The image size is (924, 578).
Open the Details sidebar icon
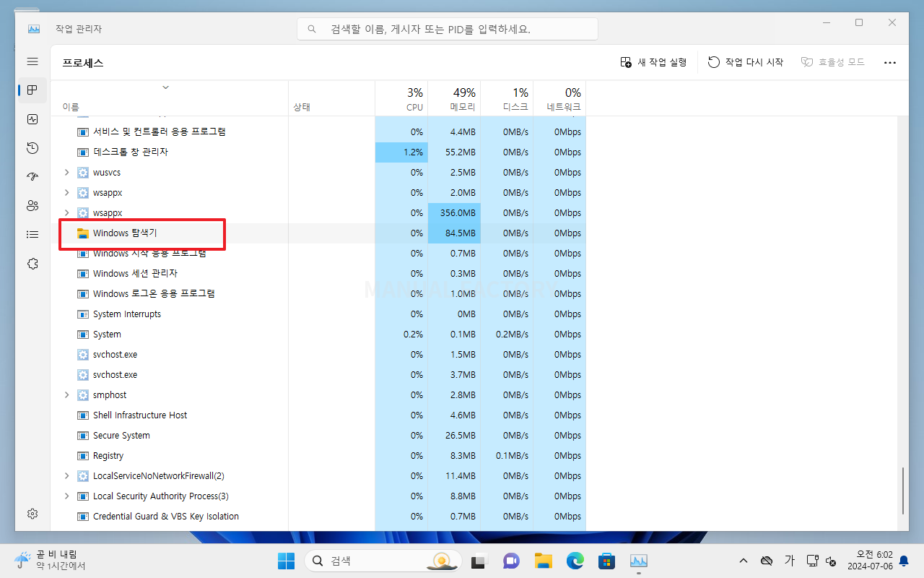[x=32, y=235]
